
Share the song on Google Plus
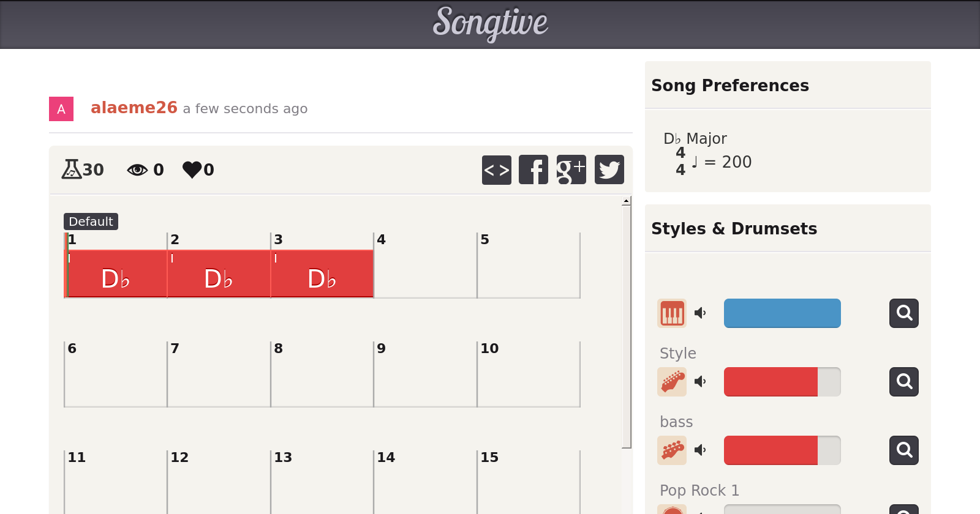coord(571,169)
